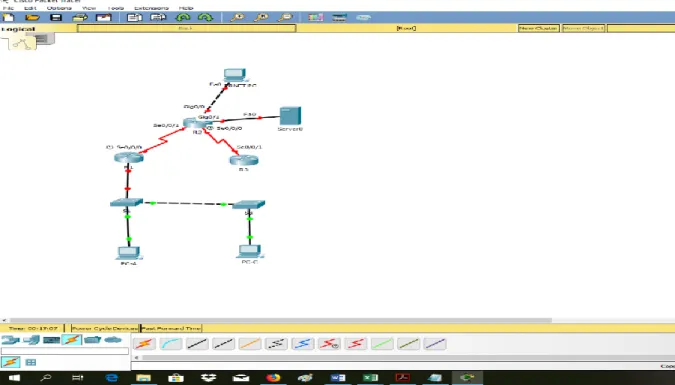This screenshot has width=675, height=385.
Task: Choose the green Octal cable
Action: point(382,344)
